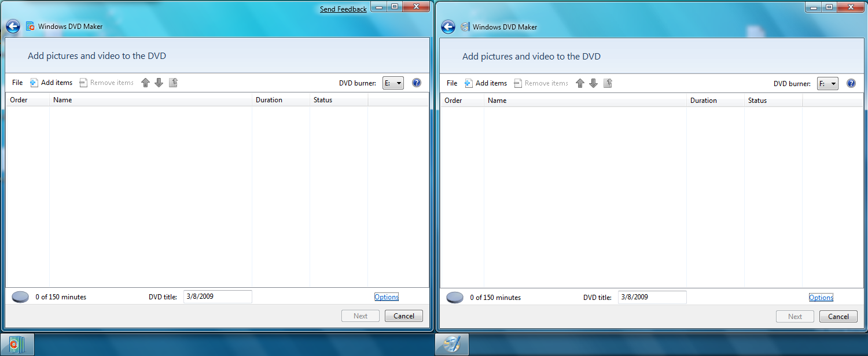The image size is (868, 356).
Task: Click the Status column header in right window
Action: (773, 101)
